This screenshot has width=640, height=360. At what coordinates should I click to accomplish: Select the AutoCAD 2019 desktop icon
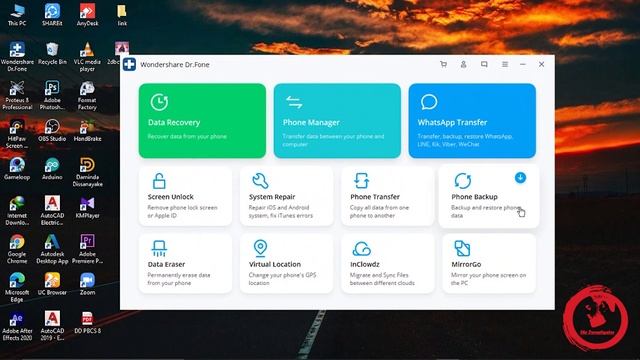click(x=52, y=326)
